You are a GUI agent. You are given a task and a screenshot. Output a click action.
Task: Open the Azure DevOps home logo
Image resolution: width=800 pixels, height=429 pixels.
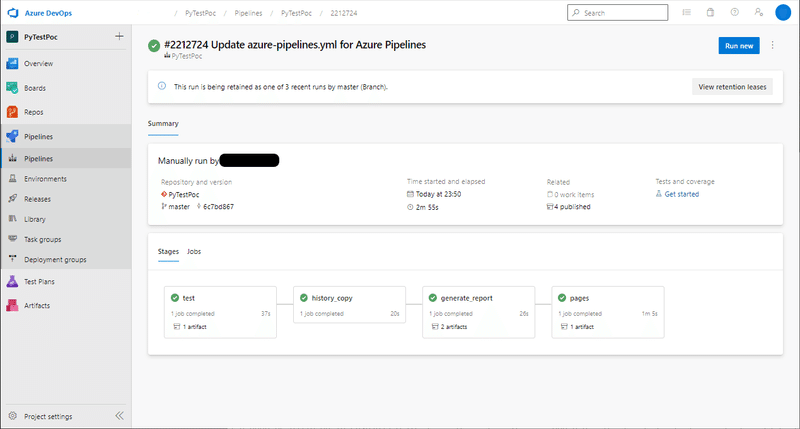[13, 13]
